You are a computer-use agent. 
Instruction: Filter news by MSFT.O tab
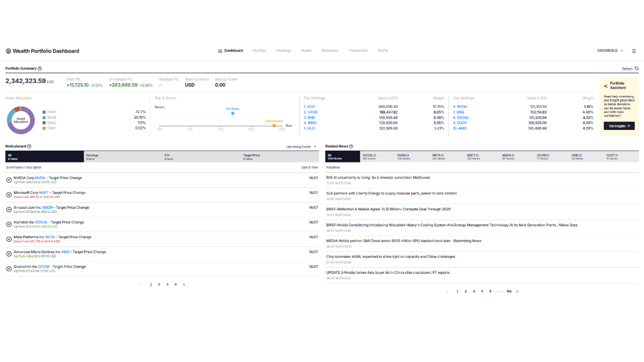pos(482,157)
